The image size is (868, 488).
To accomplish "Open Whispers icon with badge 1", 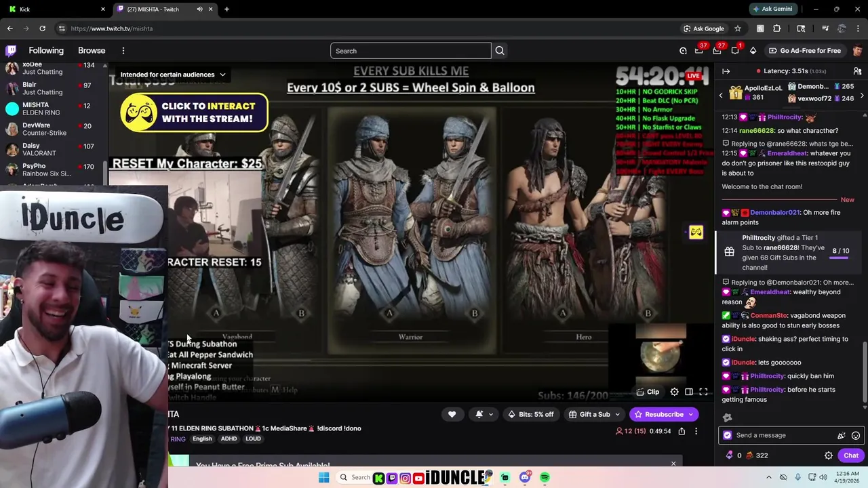I will point(735,51).
